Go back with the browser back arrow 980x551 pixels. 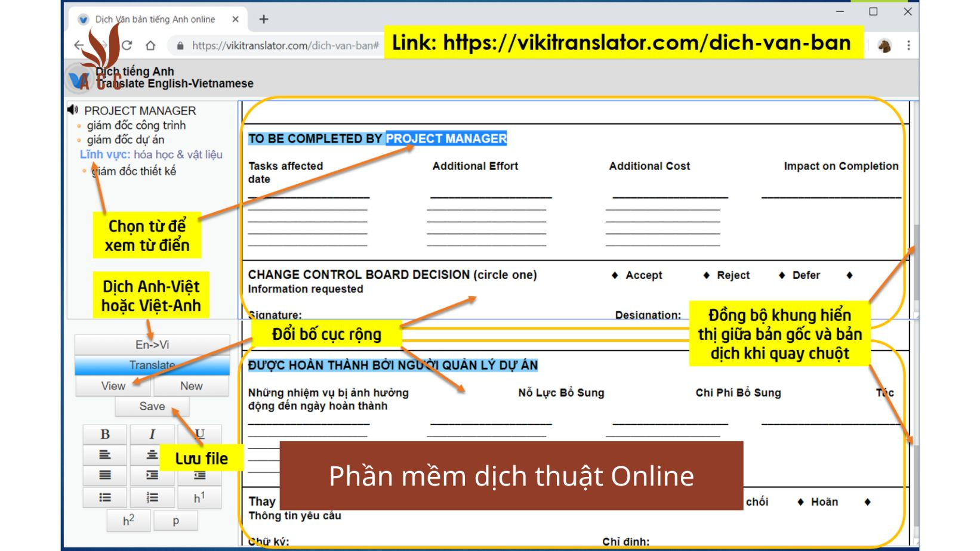click(x=79, y=45)
